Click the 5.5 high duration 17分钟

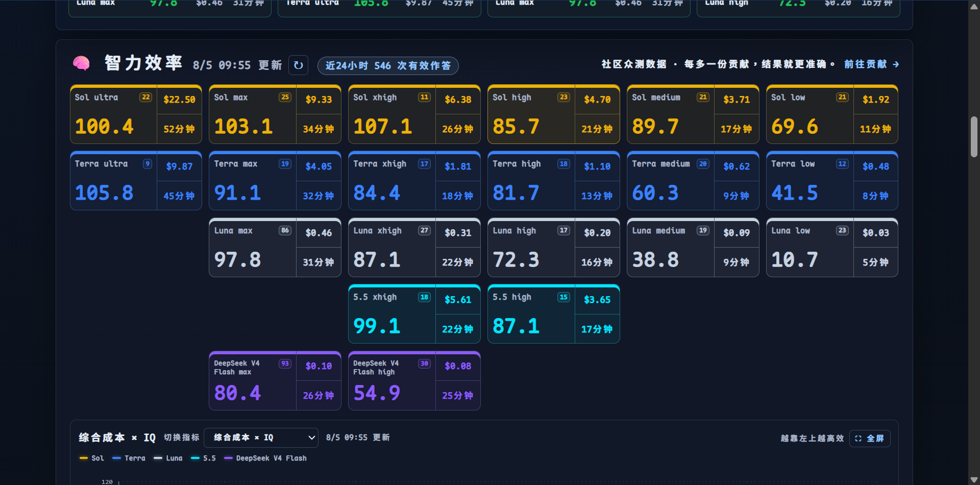tap(597, 329)
